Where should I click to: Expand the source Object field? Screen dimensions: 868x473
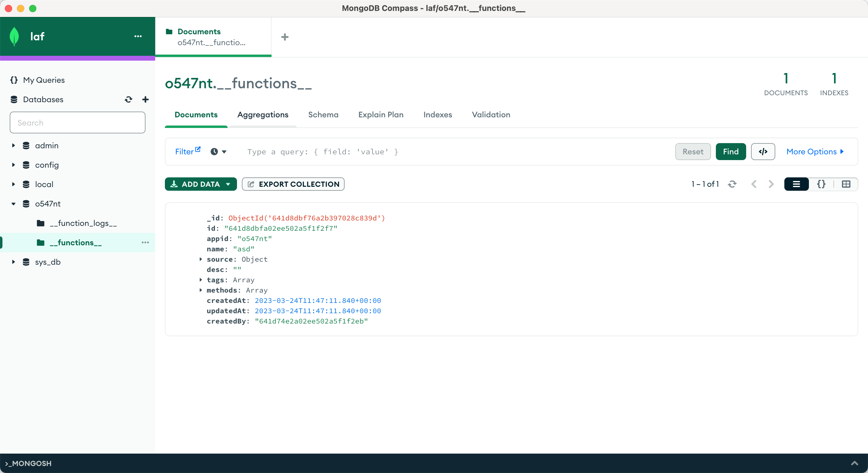coord(201,259)
